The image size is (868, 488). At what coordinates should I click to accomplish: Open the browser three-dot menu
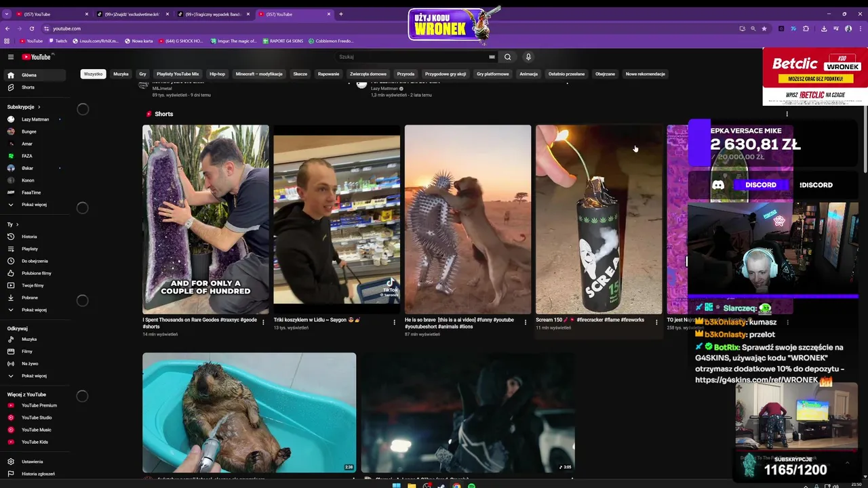860,28
